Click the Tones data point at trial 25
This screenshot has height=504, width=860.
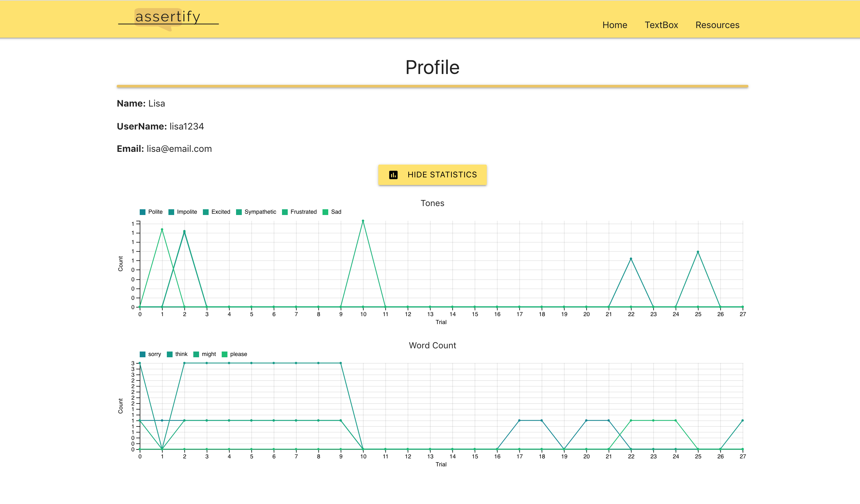(698, 252)
